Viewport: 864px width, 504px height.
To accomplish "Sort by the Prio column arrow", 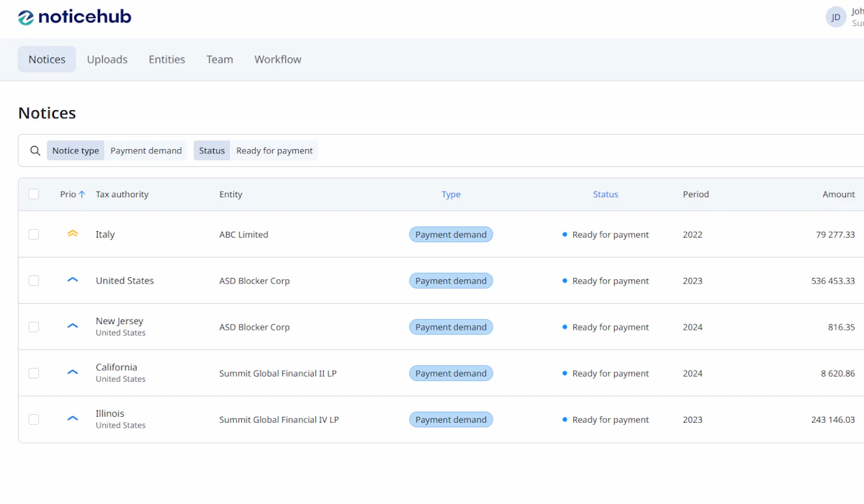I will (x=82, y=194).
